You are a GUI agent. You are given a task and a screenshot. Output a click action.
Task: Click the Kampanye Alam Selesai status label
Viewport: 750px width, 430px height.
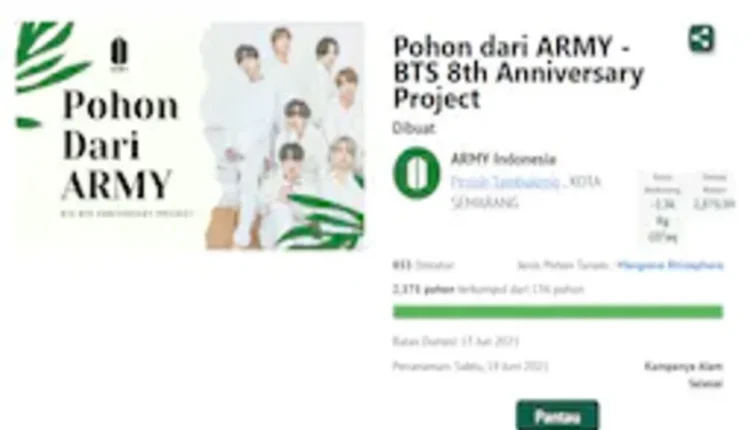[x=684, y=375]
